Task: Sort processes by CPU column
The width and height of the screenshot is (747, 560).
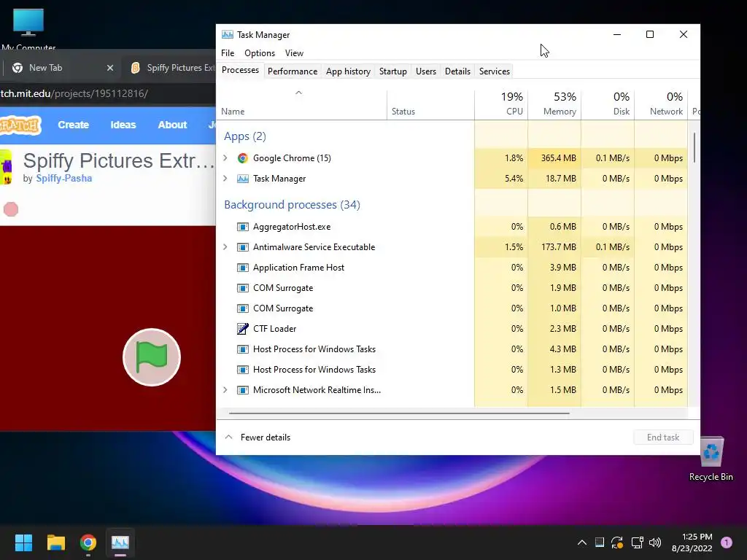Action: click(x=501, y=104)
